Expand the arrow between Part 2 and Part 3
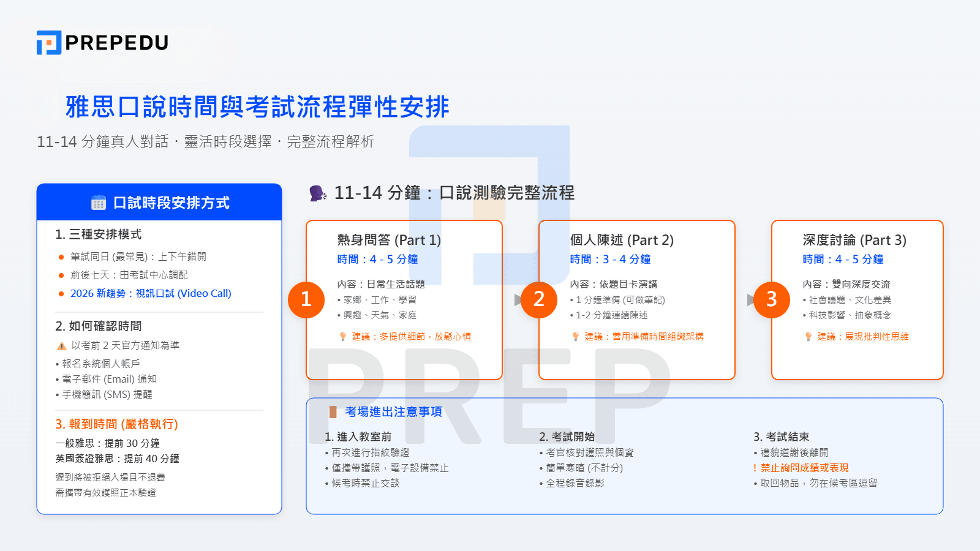This screenshot has height=551, width=980. (x=750, y=300)
